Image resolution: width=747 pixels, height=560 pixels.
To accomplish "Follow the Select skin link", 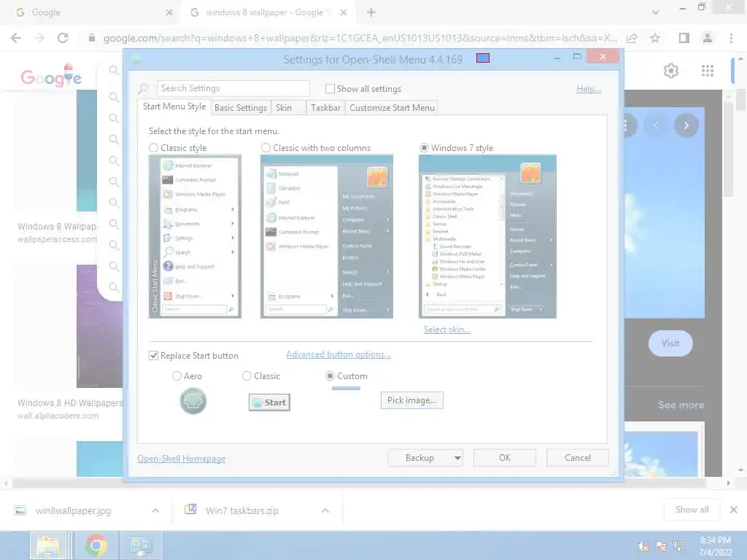I will 447,330.
